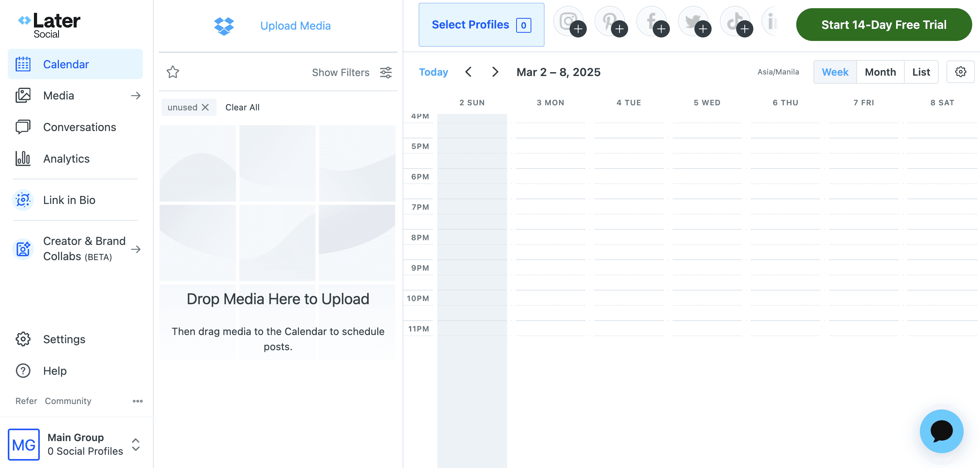Open Creator & Brand Collabs
The width and height of the screenshot is (980, 468).
(x=75, y=249)
